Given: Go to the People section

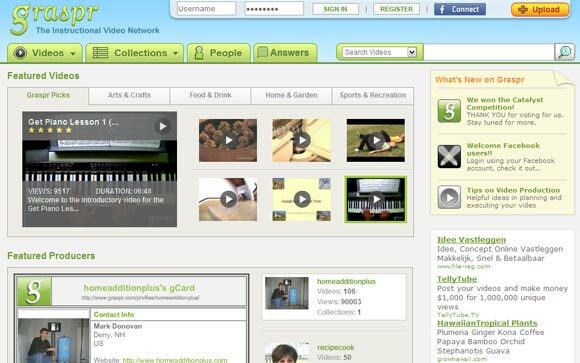Looking at the screenshot, I should click(219, 53).
